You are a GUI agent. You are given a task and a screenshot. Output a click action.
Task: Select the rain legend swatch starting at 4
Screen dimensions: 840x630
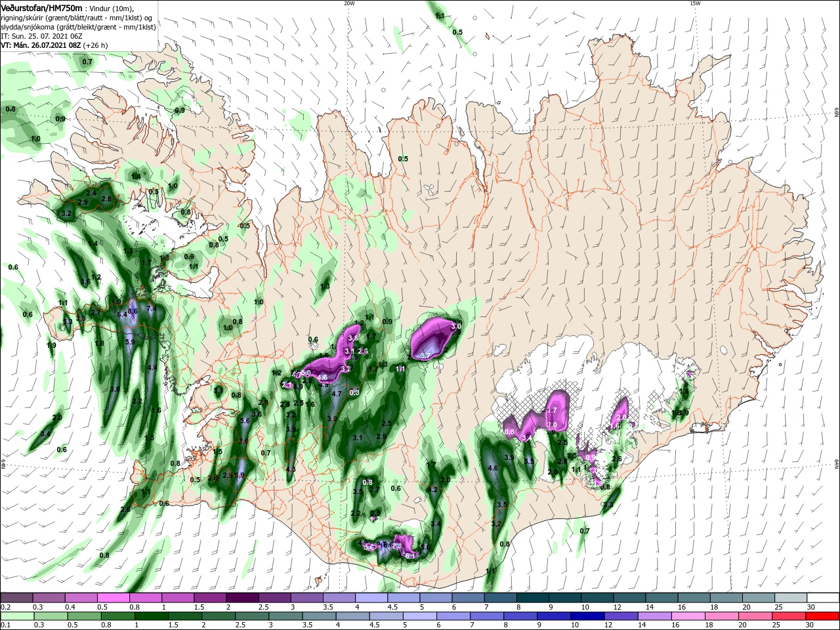click(x=352, y=616)
